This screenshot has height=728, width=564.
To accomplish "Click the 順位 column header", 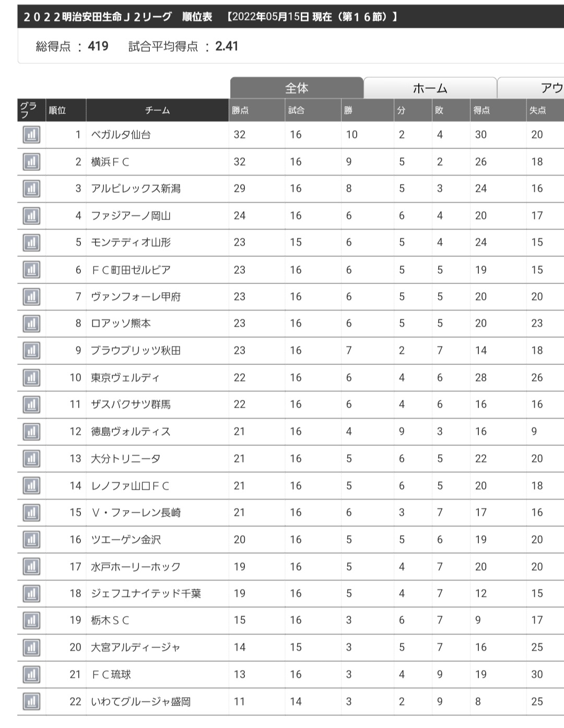I will click(x=57, y=110).
